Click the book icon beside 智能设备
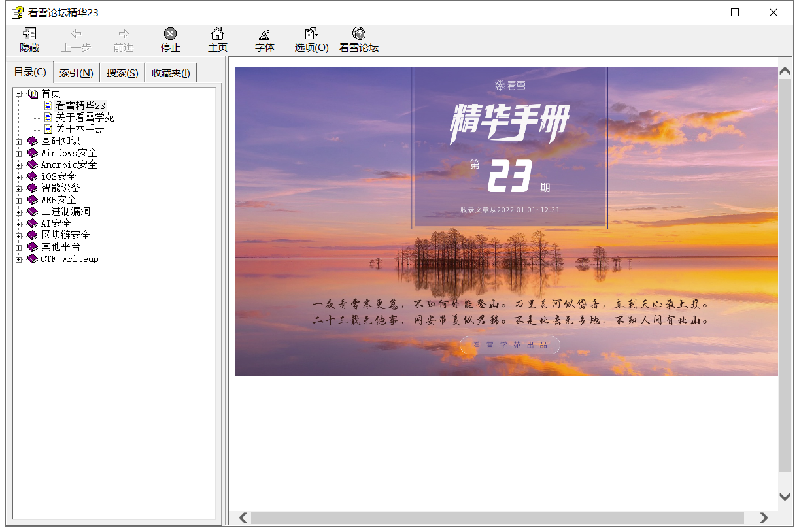This screenshot has width=799, height=532. click(x=33, y=188)
